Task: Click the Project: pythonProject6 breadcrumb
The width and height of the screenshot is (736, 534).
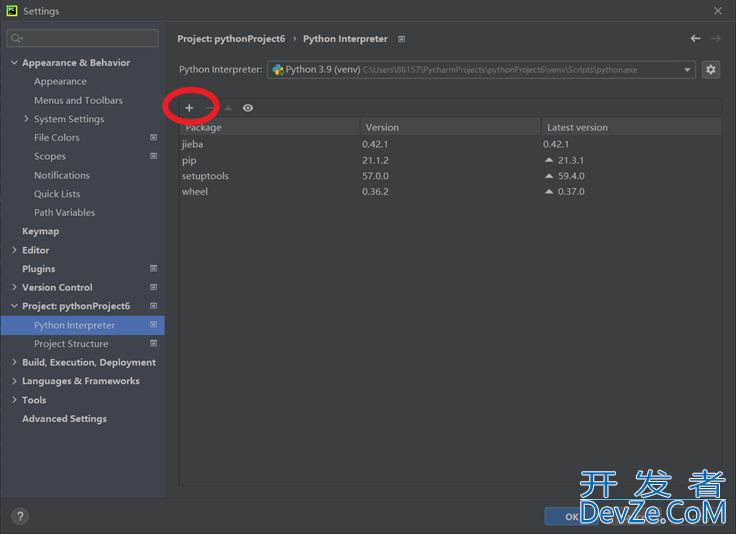Action: (x=231, y=39)
